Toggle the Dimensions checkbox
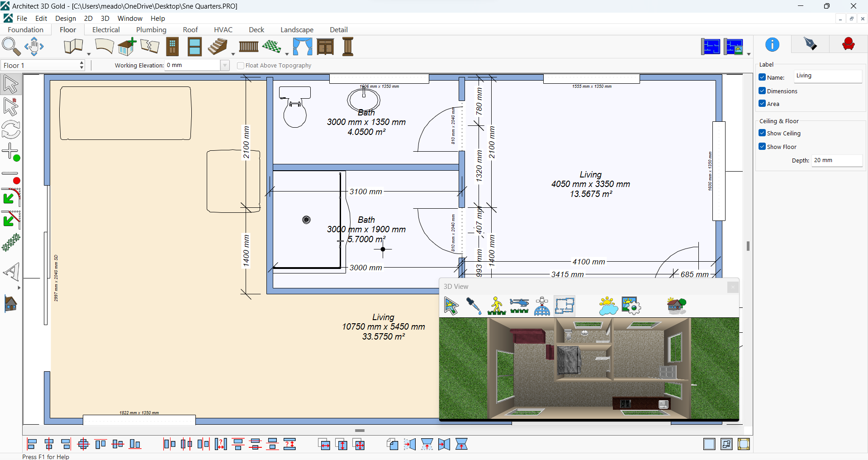This screenshot has height=460, width=868. pos(762,91)
